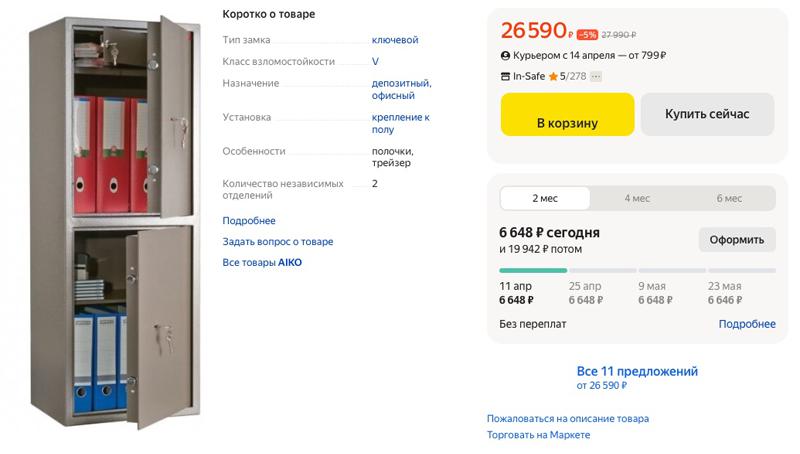
Task: Click the courier delivery icon
Action: click(505, 56)
